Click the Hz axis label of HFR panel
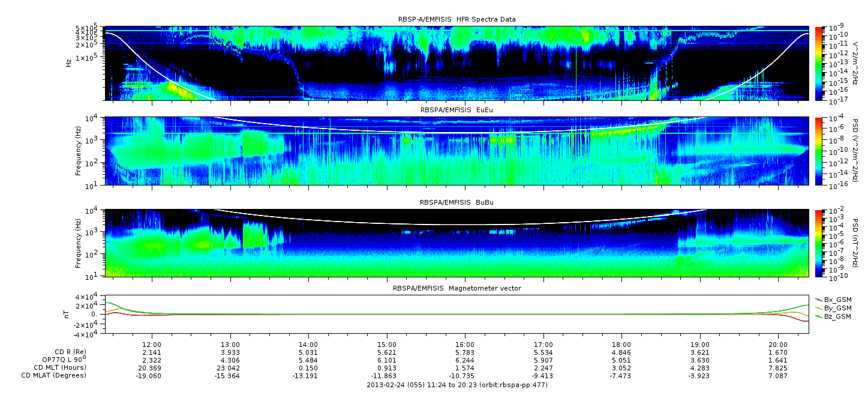The height and width of the screenshot is (395, 868). pyautogui.click(x=68, y=63)
